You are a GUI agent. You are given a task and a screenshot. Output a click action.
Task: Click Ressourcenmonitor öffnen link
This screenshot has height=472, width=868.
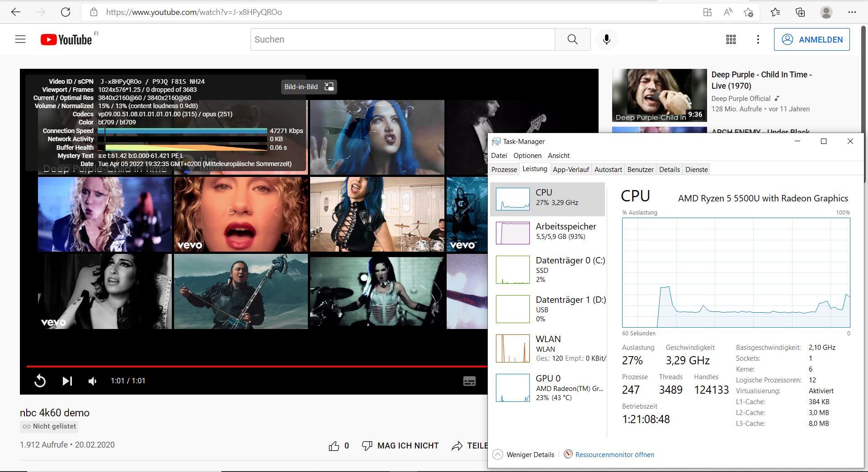pos(614,455)
